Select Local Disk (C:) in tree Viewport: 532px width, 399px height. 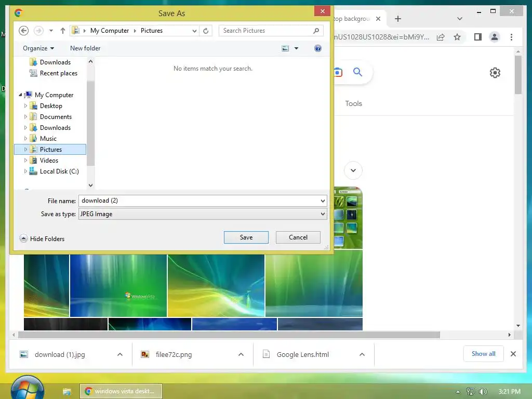coord(59,171)
